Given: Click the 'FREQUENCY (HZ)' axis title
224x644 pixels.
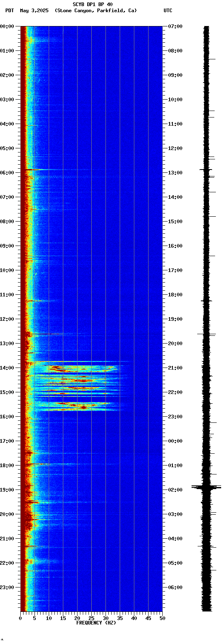Looking at the screenshot, I should pos(96,623).
